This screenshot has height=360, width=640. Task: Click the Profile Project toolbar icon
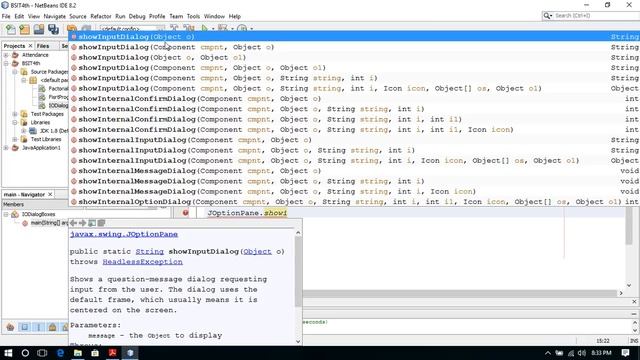[x=242, y=28]
